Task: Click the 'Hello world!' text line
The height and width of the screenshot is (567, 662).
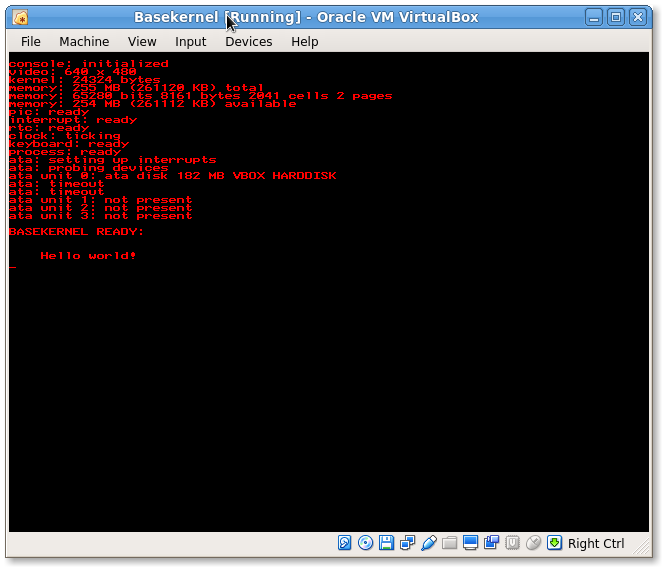Action: 88,255
